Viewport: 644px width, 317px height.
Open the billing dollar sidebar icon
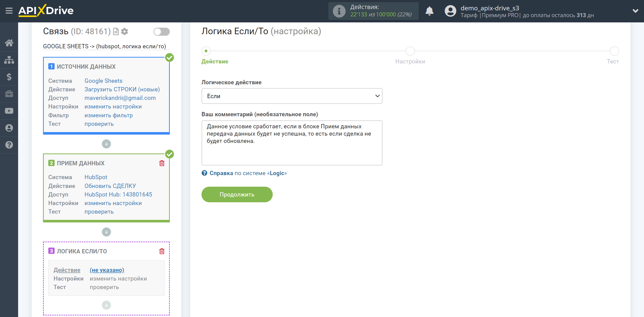9,77
